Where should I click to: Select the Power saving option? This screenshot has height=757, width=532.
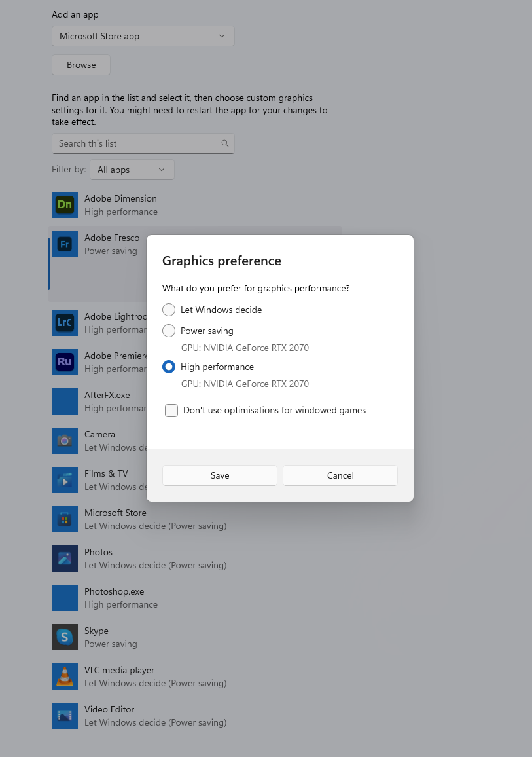coord(169,331)
